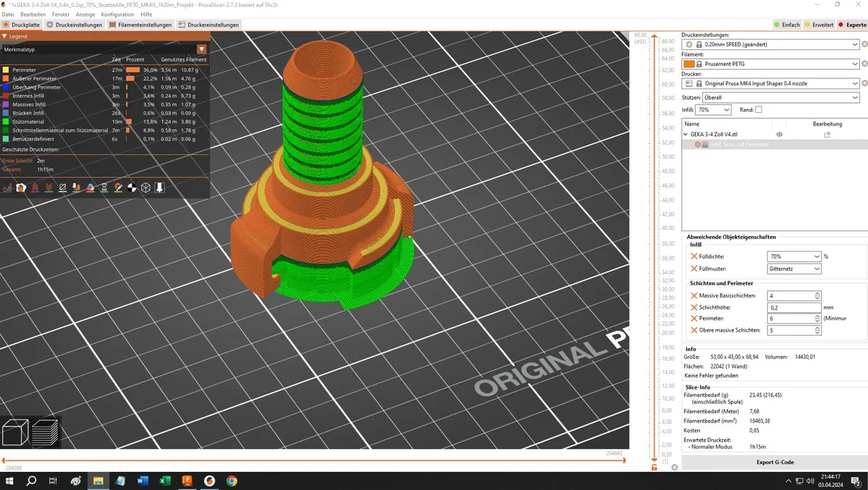Click the orange filament color swatch
The height and width of the screenshot is (490, 868).
[689, 64]
